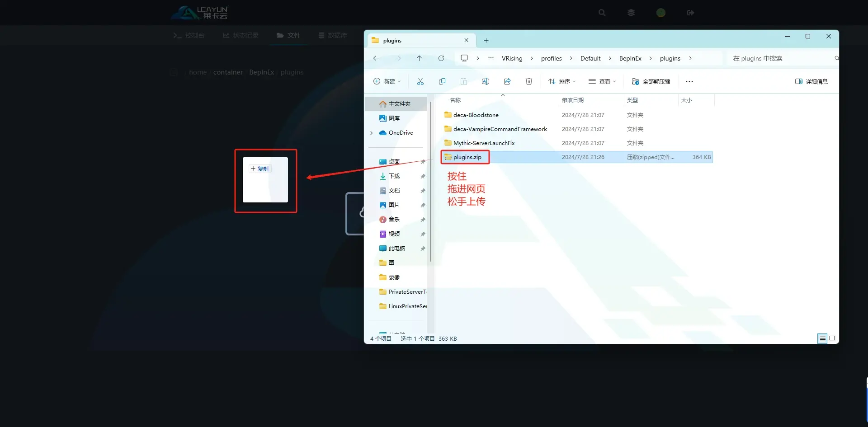Select the plugins tab title

coord(392,40)
